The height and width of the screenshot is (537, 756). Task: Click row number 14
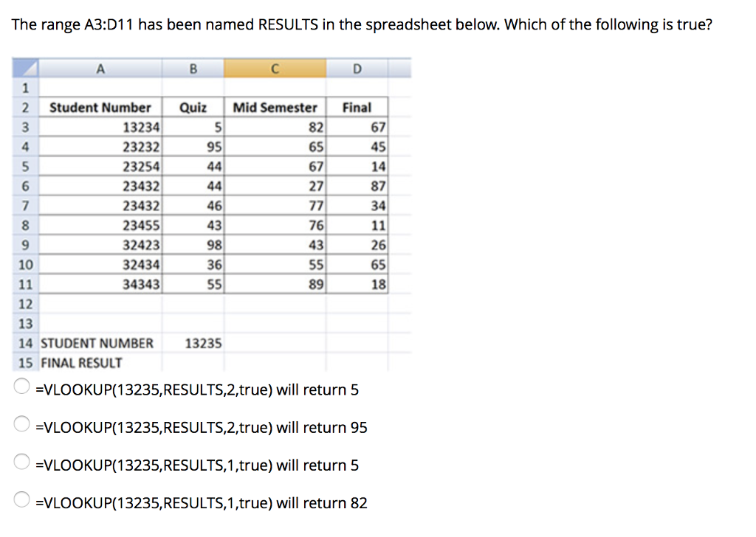point(26,343)
